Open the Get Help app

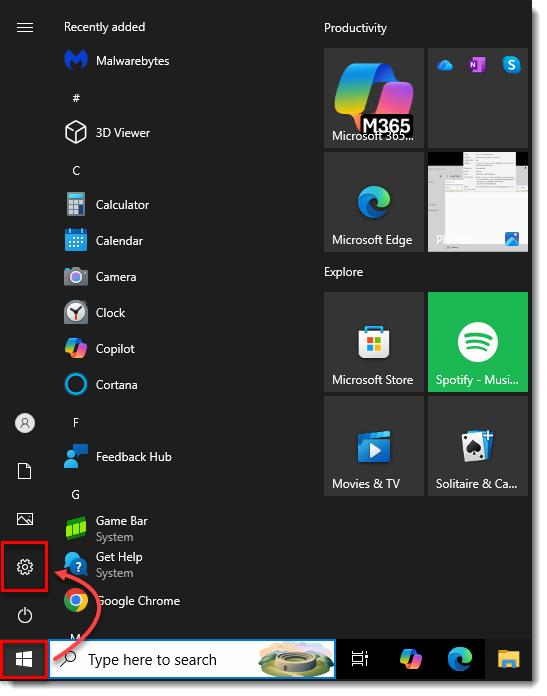point(104,565)
